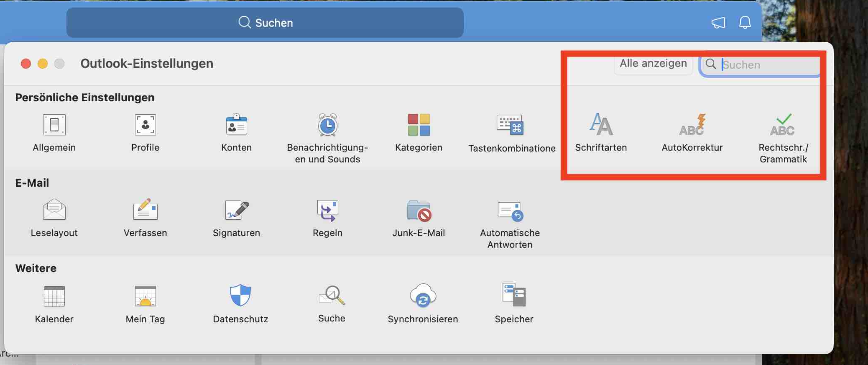Open the Verfassen compose settings
The width and height of the screenshot is (868, 365).
pos(145,218)
